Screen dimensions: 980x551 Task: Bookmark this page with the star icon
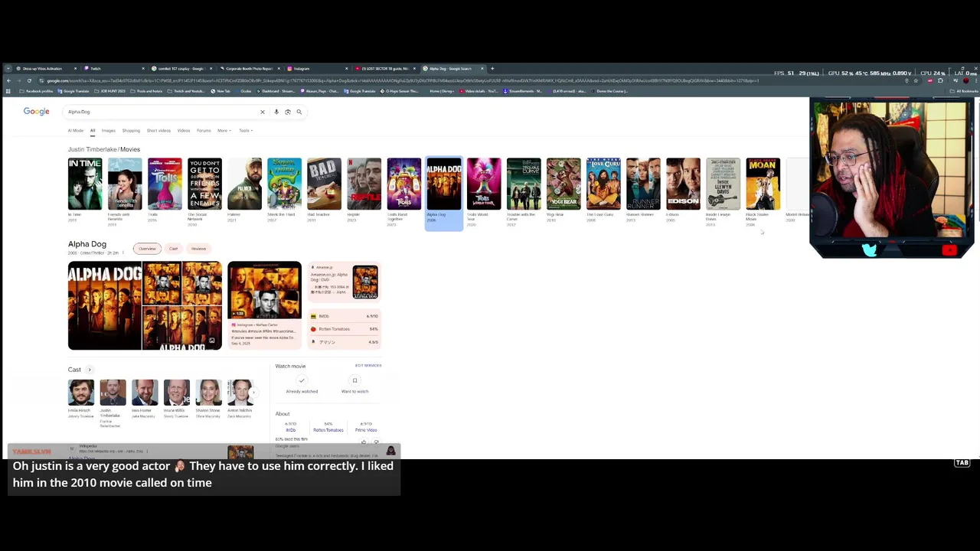pos(916,80)
